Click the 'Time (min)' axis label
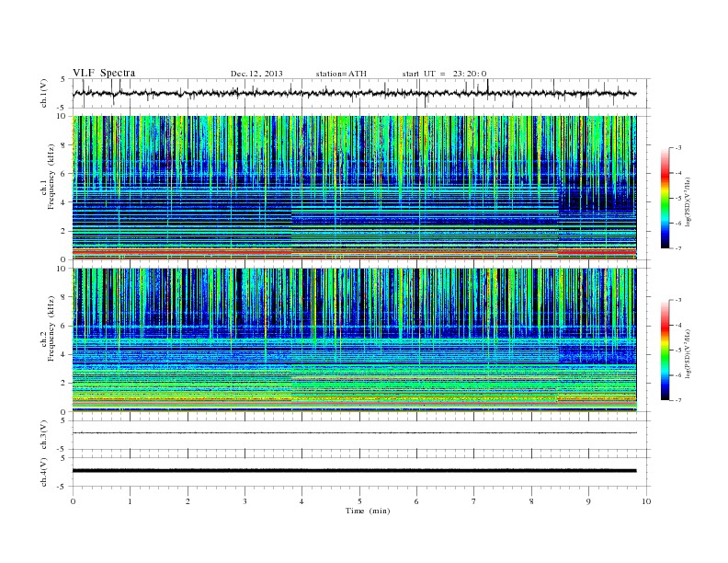This screenshot has width=728, height=563. coord(368,511)
